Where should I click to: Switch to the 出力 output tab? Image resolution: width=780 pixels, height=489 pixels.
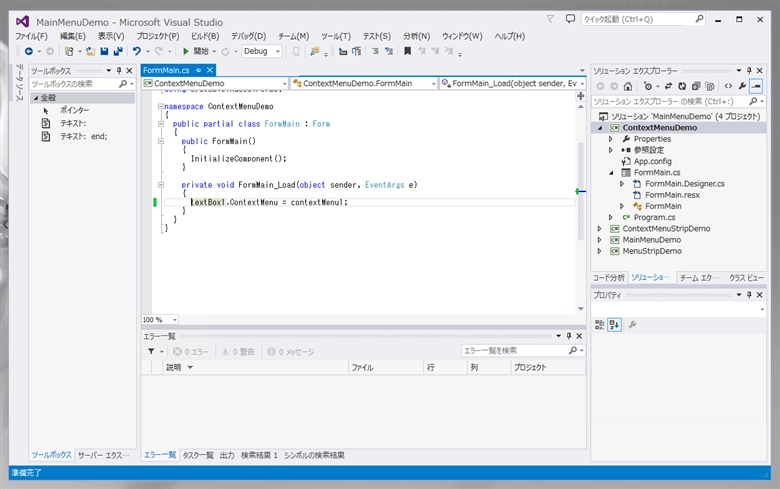[x=227, y=455]
